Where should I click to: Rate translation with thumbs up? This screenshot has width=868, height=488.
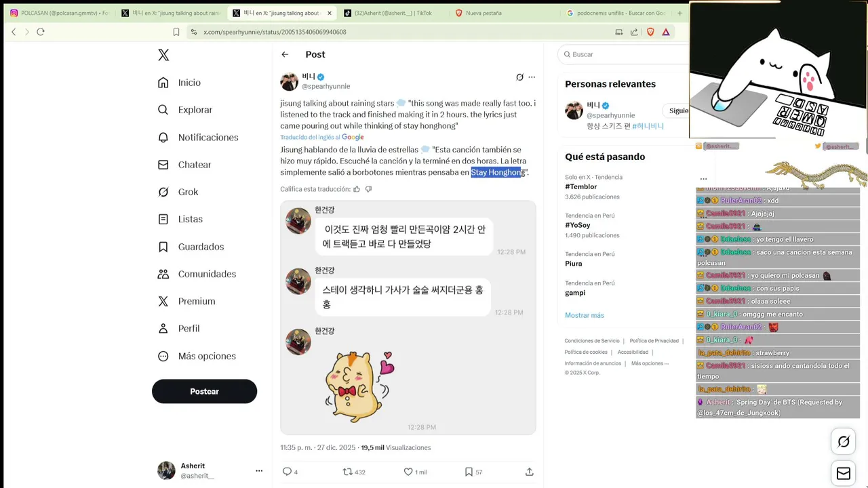[357, 189]
